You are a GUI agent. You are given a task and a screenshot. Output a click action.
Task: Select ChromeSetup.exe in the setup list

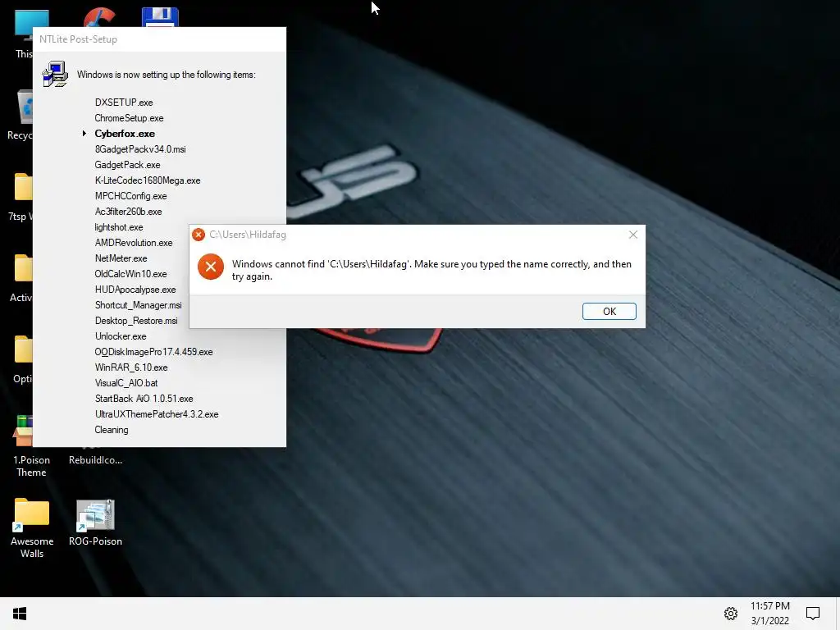[x=129, y=118]
